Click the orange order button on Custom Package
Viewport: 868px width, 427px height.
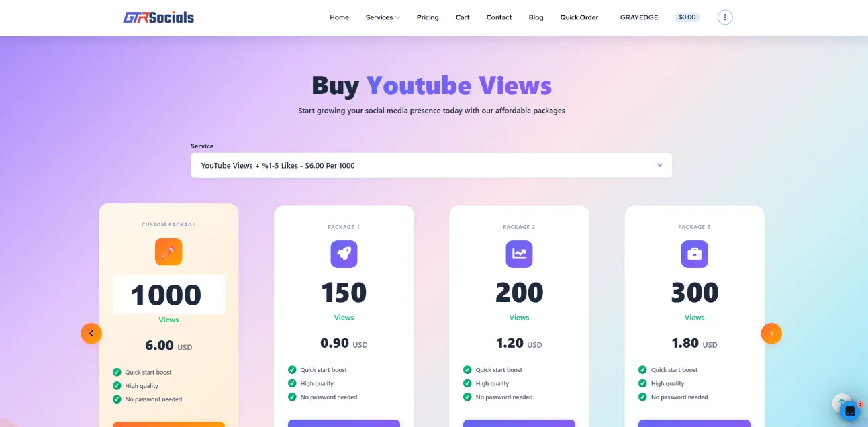168,424
